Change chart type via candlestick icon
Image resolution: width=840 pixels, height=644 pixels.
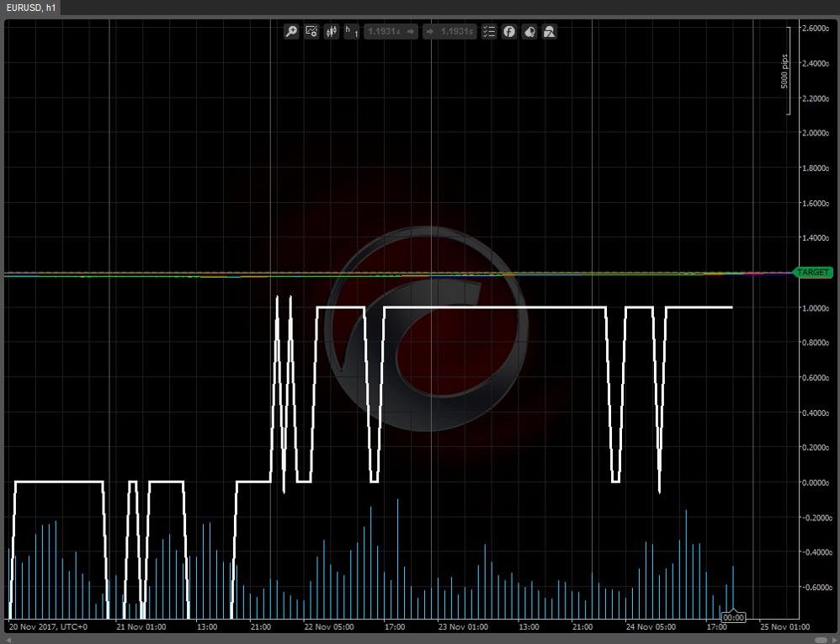[x=332, y=32]
